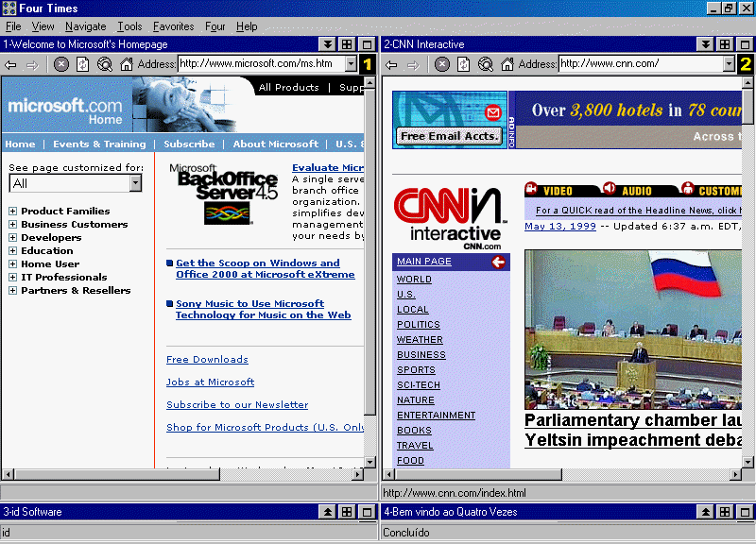Open the Sony Music to Use Microsoft Technology link
The image size is (756, 544).
pyautogui.click(x=264, y=310)
